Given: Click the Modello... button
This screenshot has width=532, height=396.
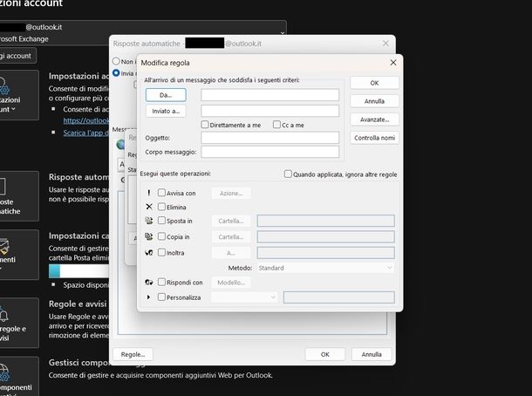Looking at the screenshot, I should coord(231,283).
